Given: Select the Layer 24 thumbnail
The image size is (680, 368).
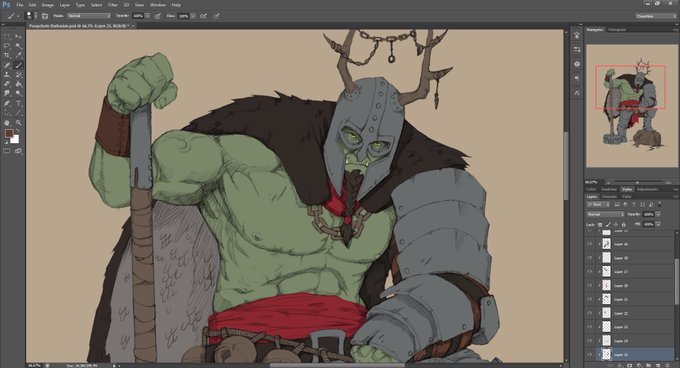Looking at the screenshot, I should pos(606,341).
